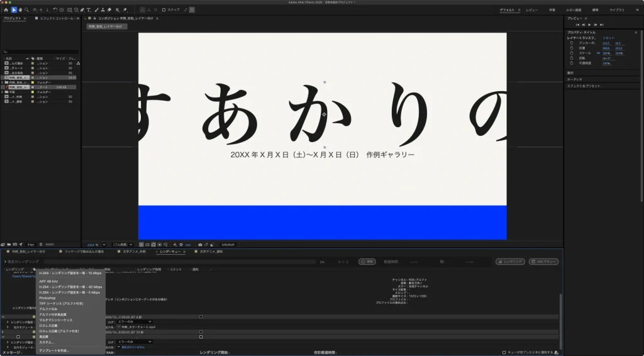The height and width of the screenshot is (356, 644).
Task: Select the Roto Brush tool
Action: click(118, 10)
